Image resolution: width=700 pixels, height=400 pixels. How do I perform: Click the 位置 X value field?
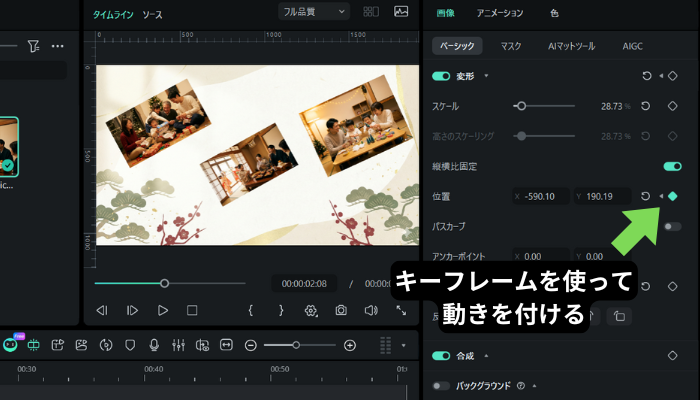541,196
